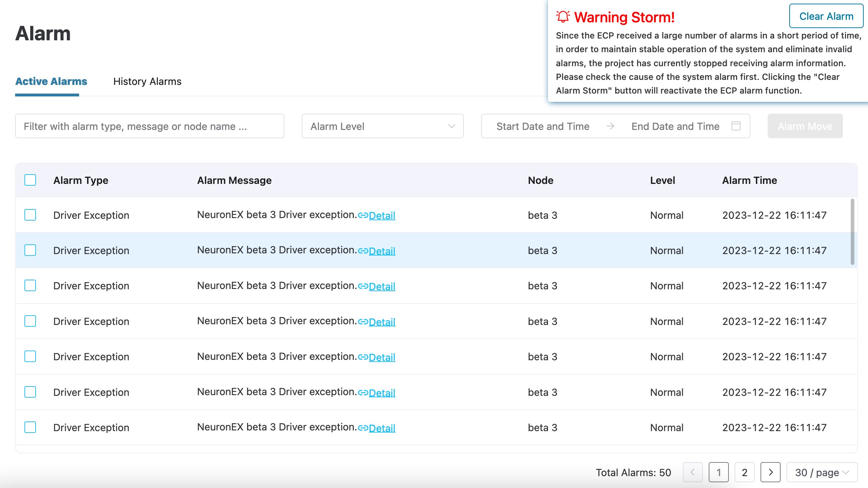Click link icon in first alarm row

(363, 216)
